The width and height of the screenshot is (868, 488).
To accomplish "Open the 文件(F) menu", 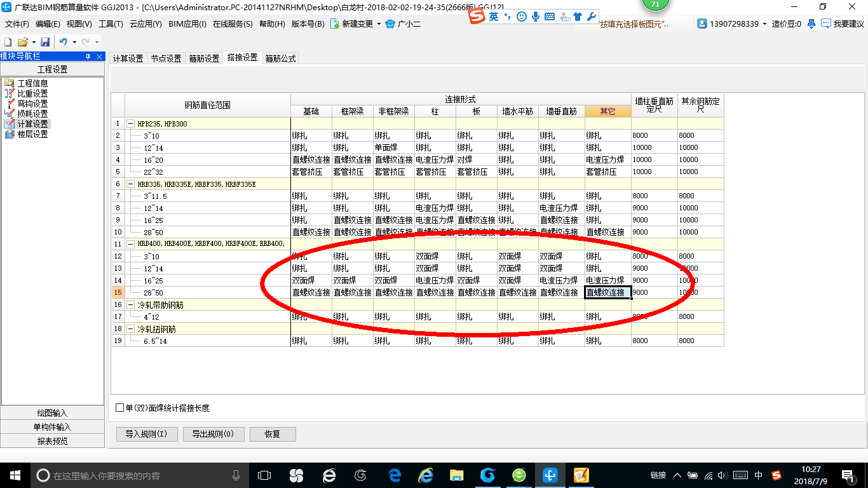I will coord(17,24).
